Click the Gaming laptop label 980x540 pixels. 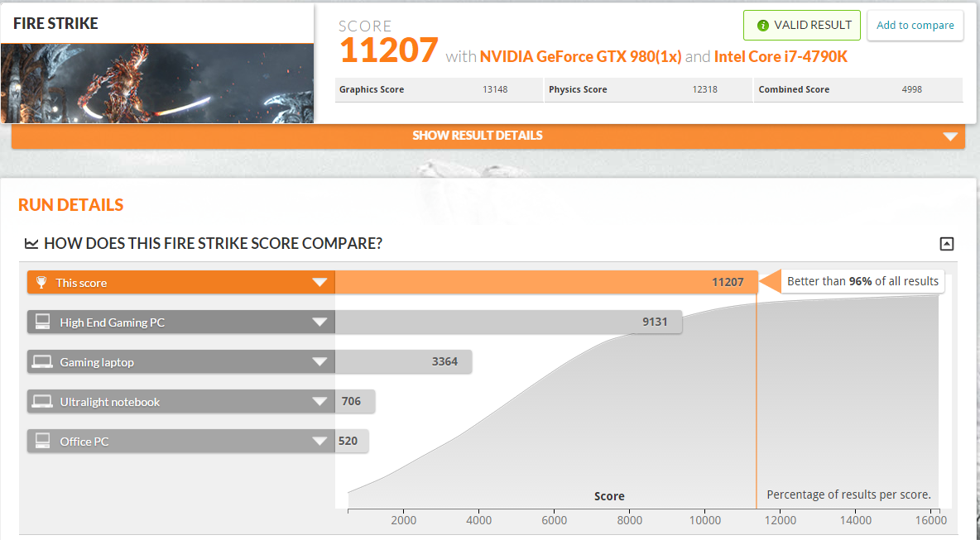tap(97, 362)
